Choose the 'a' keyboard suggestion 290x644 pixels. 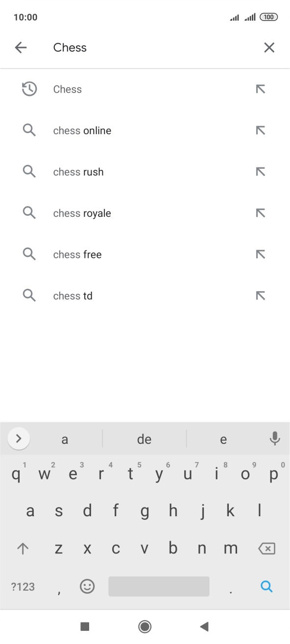coord(65,438)
